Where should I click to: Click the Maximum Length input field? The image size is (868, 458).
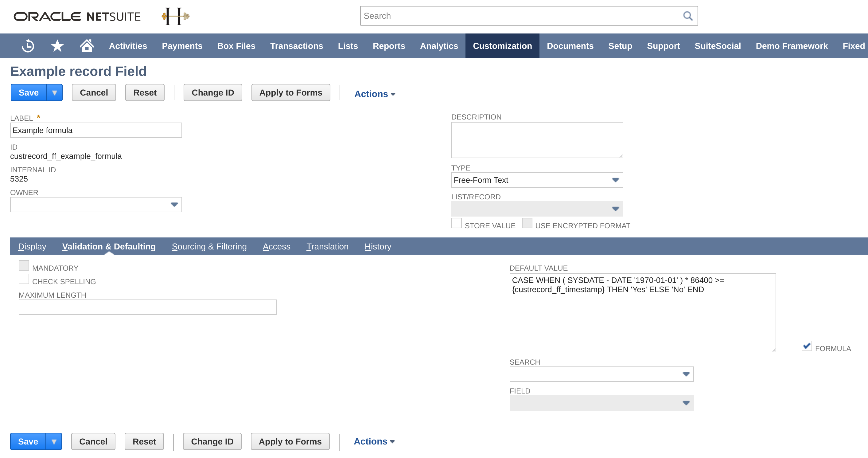[147, 307]
